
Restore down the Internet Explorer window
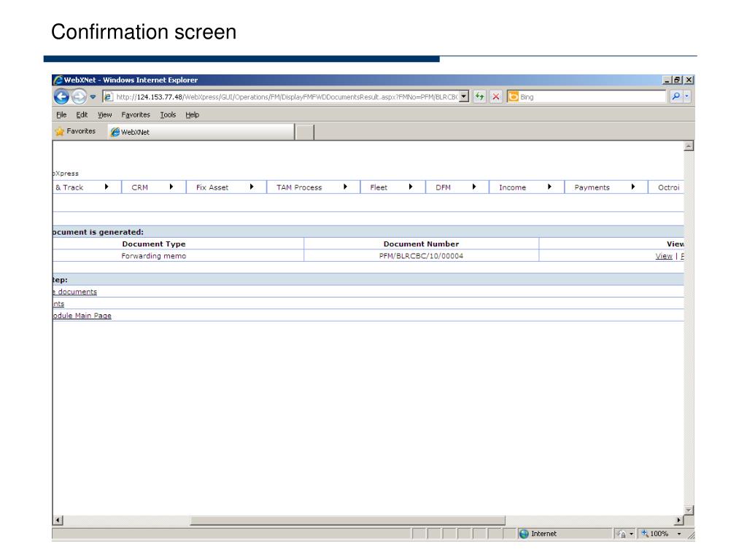(x=677, y=80)
